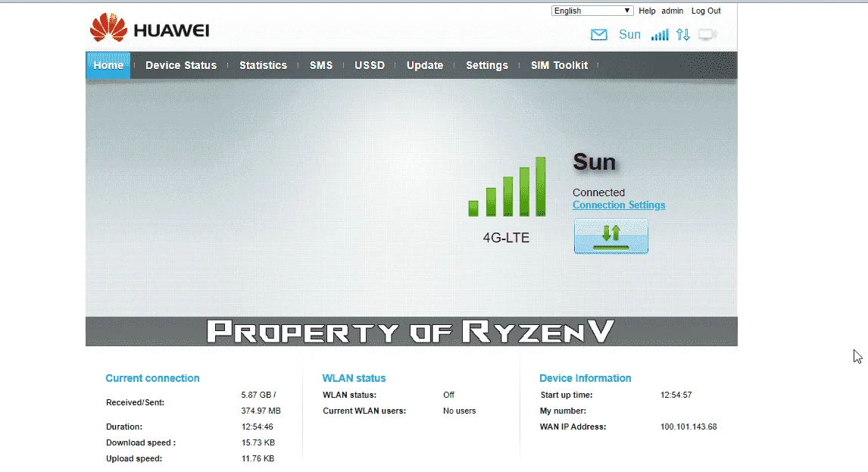This screenshot has width=868, height=472.
Task: Click the No users value
Action: pyautogui.click(x=459, y=411)
